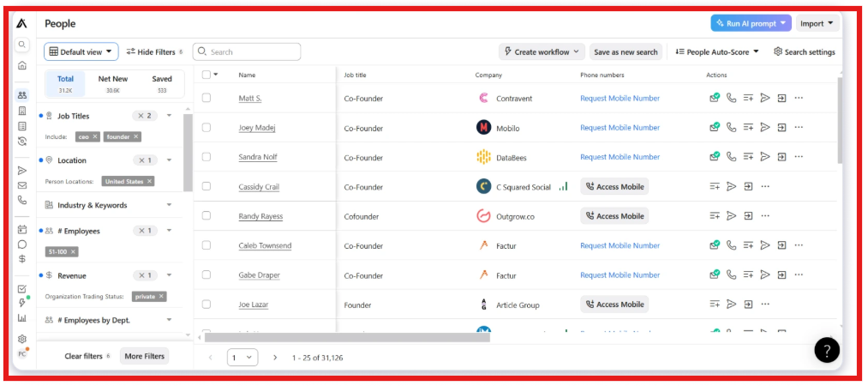Switch to the Saved tab

point(162,83)
